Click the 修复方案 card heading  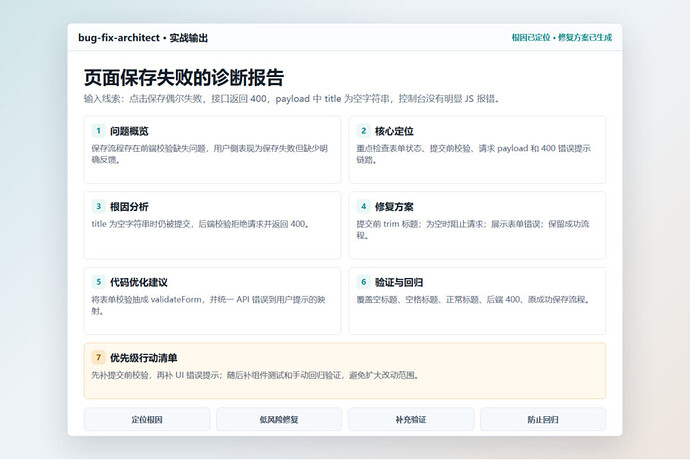[x=394, y=207]
